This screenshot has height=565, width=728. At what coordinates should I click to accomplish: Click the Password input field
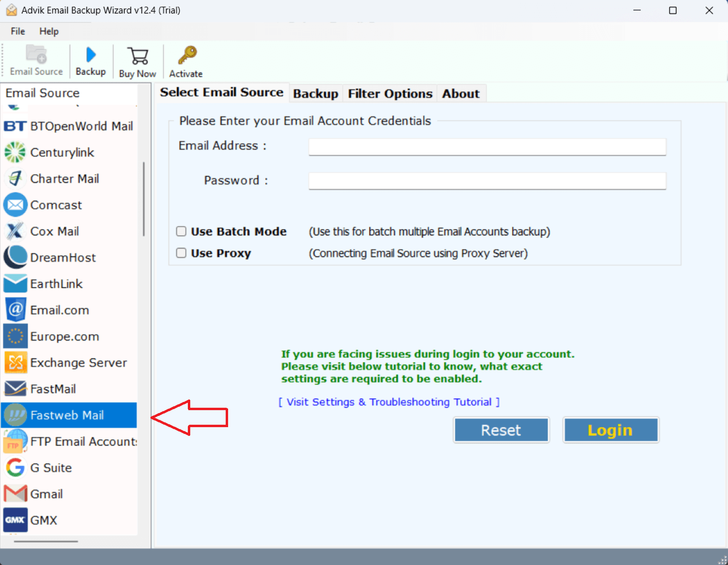point(487,181)
